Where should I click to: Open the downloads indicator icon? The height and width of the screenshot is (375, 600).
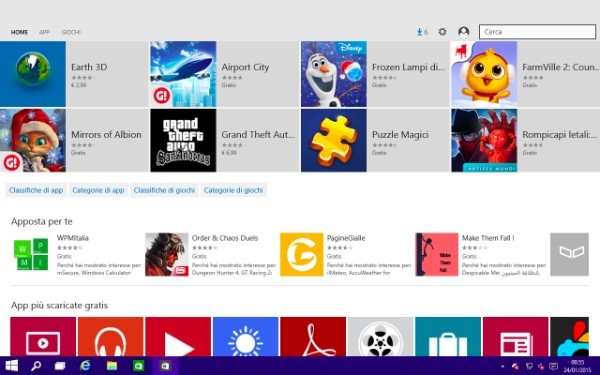click(x=422, y=32)
